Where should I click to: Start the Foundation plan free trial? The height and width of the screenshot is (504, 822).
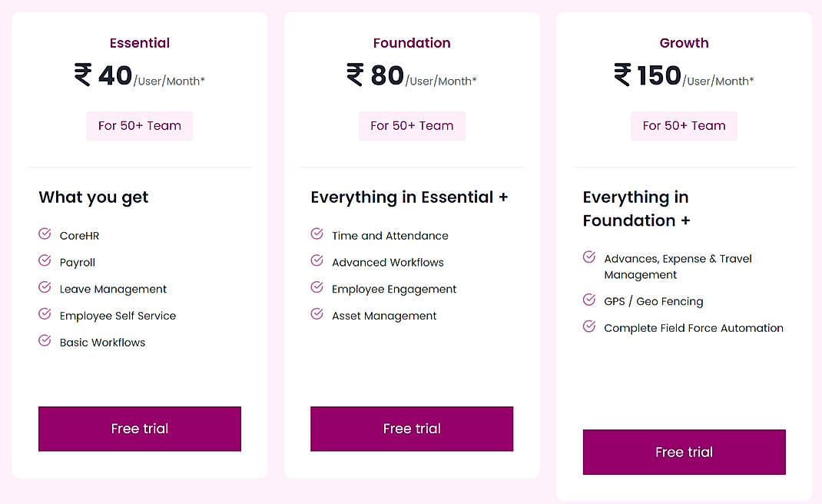coord(412,429)
